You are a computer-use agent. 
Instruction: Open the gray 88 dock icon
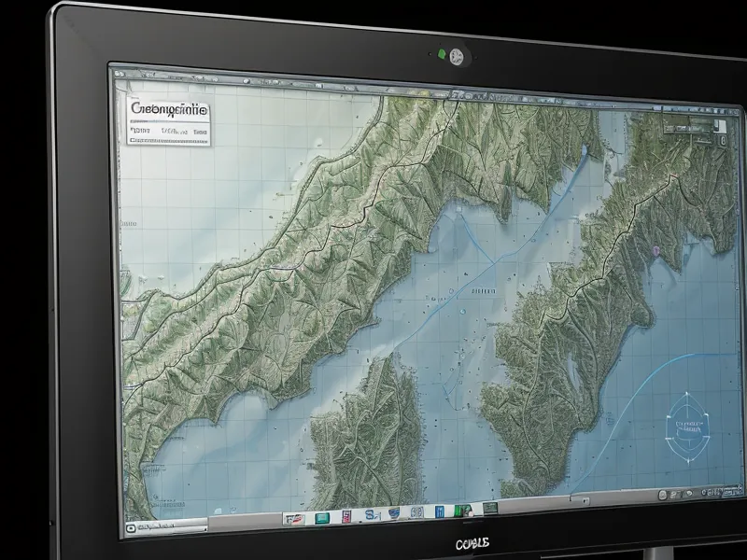click(x=416, y=512)
